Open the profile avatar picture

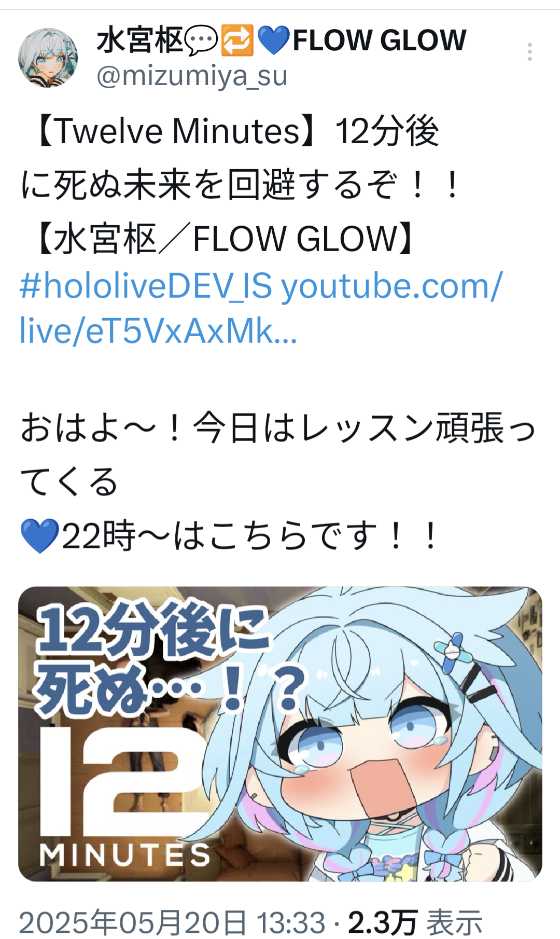(x=48, y=58)
